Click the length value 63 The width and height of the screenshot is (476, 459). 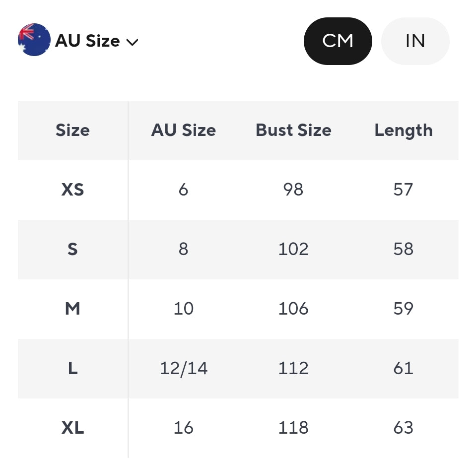tap(403, 428)
